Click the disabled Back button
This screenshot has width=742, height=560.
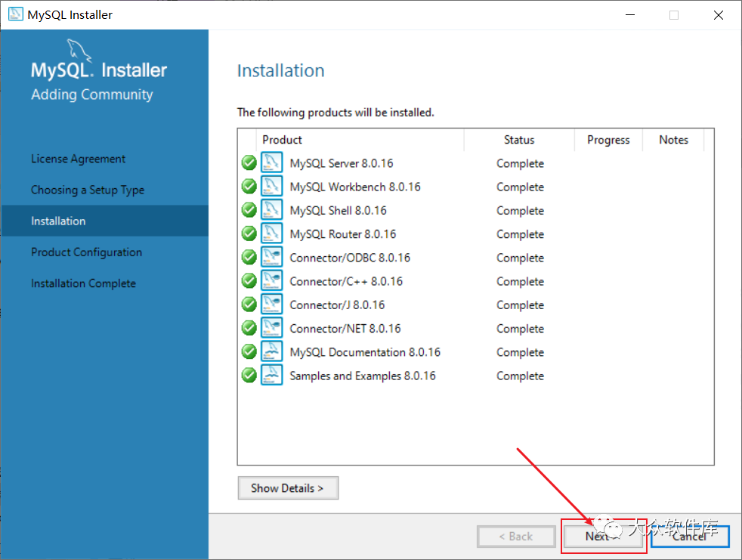pyautogui.click(x=516, y=537)
